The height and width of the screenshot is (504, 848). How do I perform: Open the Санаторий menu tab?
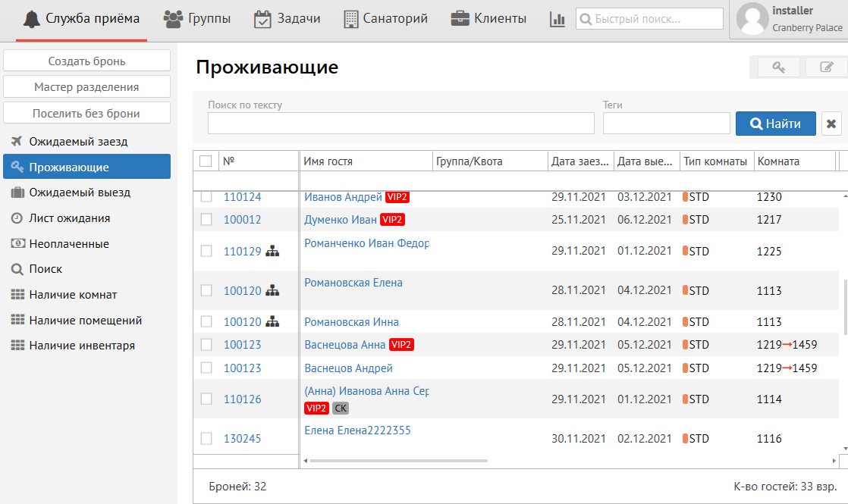point(385,19)
